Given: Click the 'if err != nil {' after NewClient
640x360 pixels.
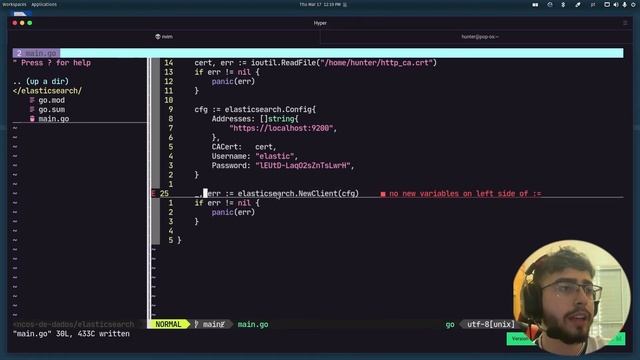Looking at the screenshot, I should [227, 203].
